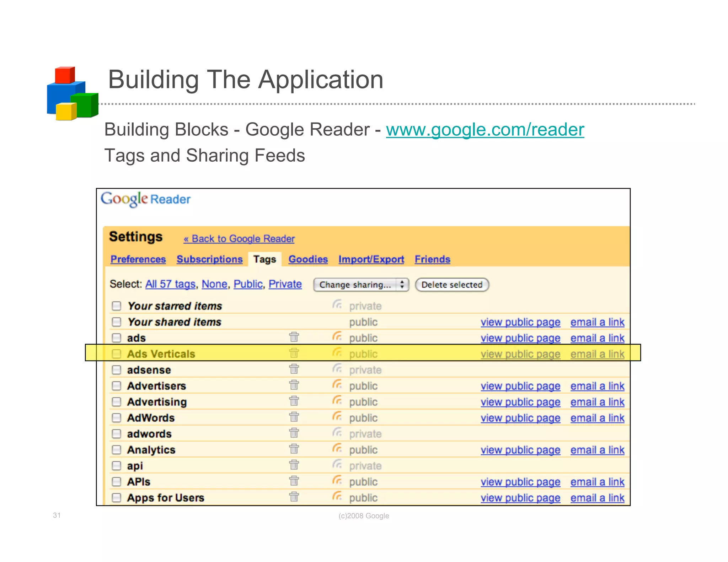This screenshot has width=728, height=562.
Task: Click orange feed icon in APIs row
Action: click(337, 480)
